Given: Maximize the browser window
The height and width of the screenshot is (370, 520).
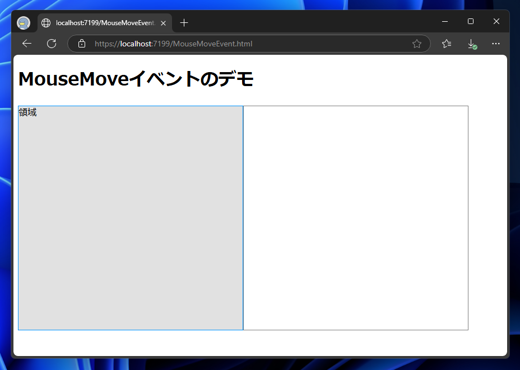Looking at the screenshot, I should (471, 21).
